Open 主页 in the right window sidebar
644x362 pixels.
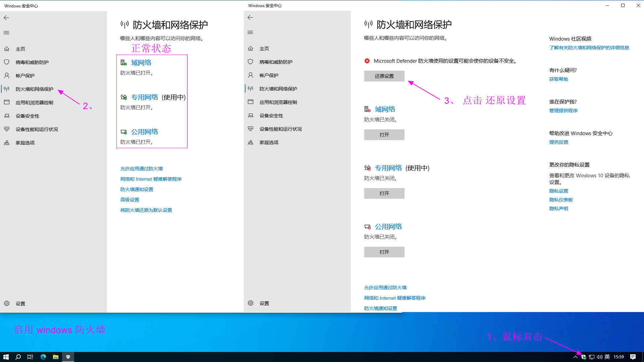pyautogui.click(x=264, y=49)
